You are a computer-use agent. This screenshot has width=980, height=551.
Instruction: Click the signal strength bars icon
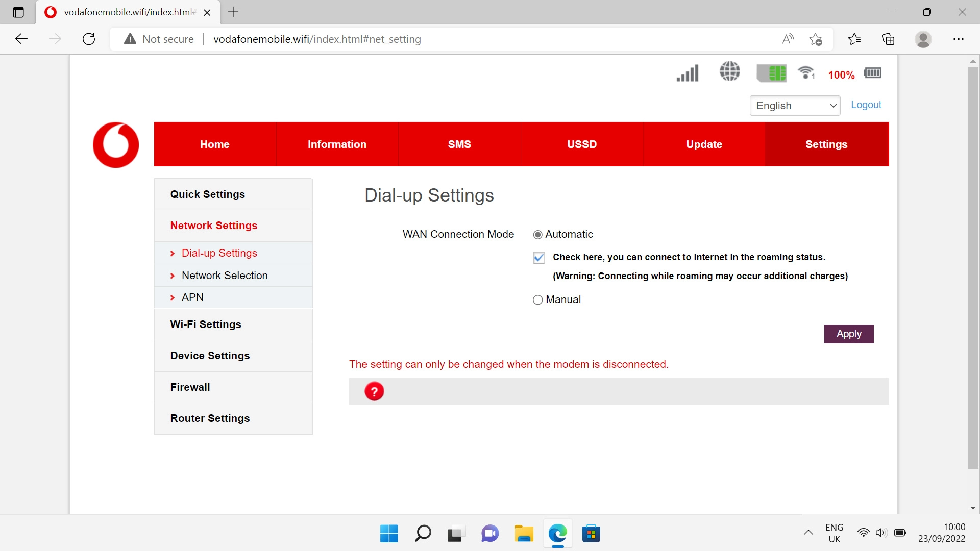pos(688,73)
